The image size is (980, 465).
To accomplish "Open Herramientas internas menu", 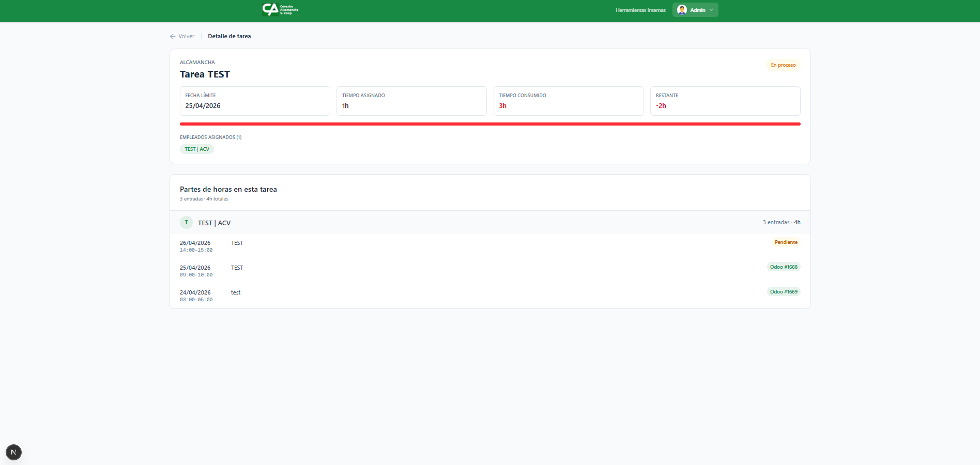I will coord(640,10).
